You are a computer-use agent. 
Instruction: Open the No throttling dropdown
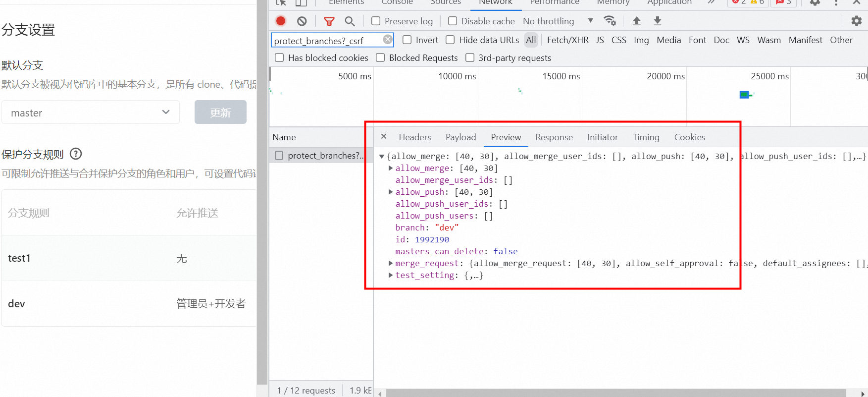point(558,21)
